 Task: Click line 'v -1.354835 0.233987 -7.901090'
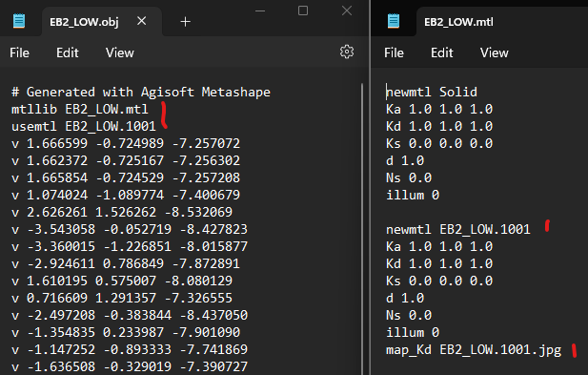click(x=125, y=333)
